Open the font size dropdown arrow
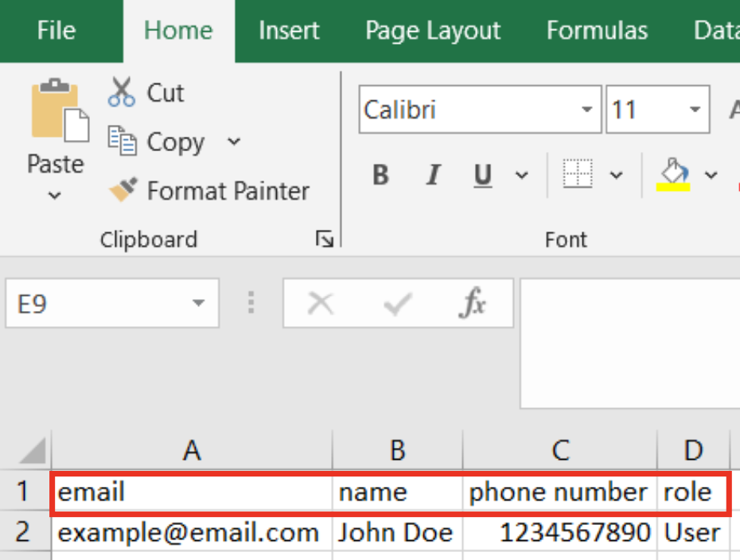The height and width of the screenshot is (560, 740). click(695, 110)
